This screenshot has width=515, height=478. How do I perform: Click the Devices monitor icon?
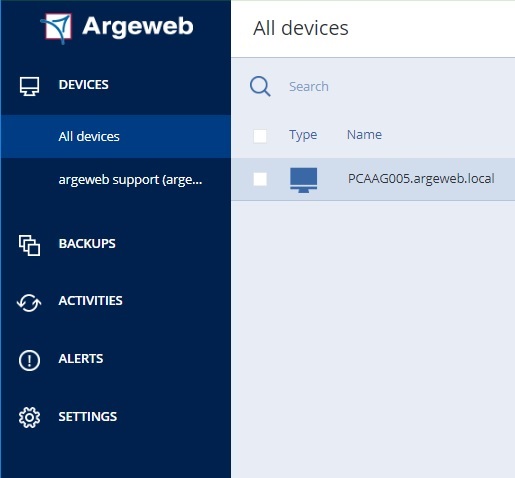29,86
